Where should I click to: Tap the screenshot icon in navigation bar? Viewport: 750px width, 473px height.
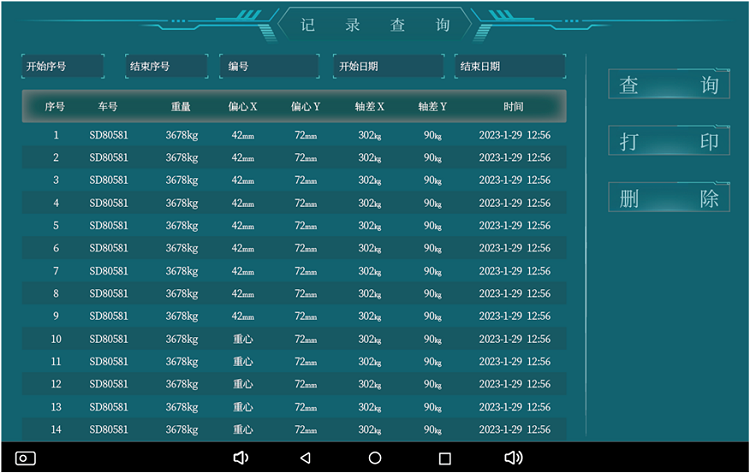(x=26, y=458)
